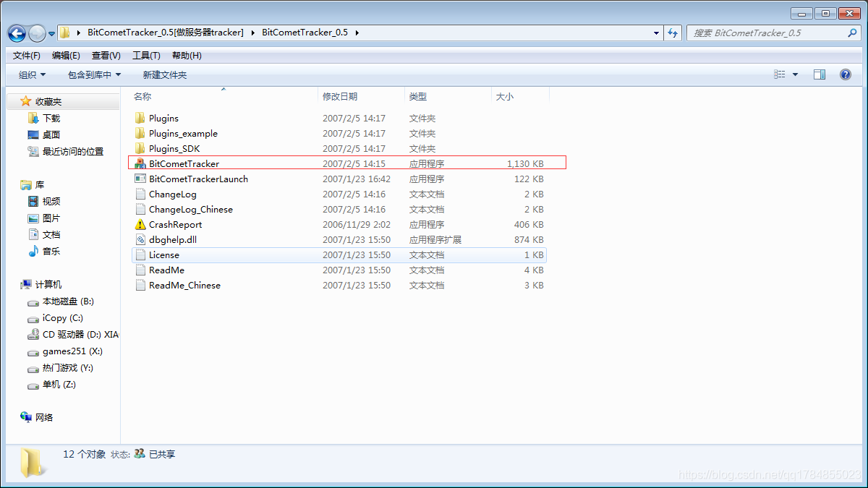
Task: Click the ChangeLog_Chinese document icon
Action: tap(140, 209)
